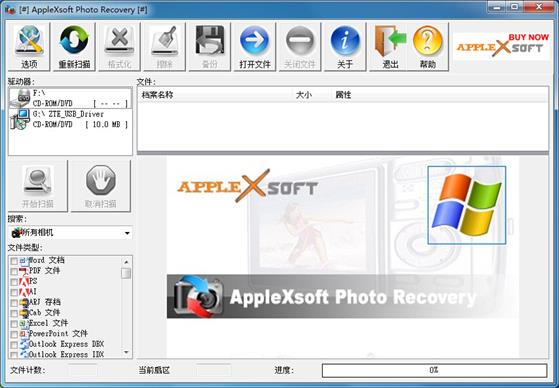
Task: Check the ARJ 存档 file type
Action: tap(14, 303)
